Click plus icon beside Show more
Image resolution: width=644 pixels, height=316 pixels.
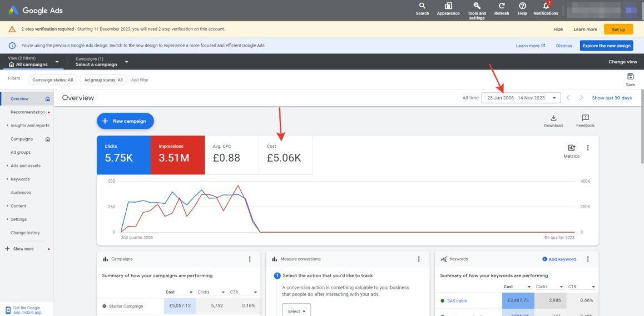pos(7,249)
